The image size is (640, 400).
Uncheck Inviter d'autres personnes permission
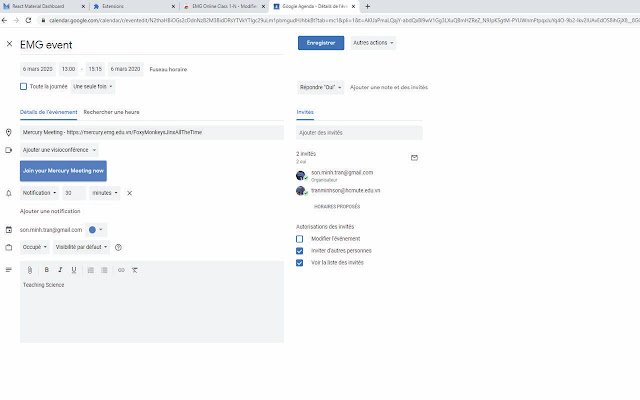300,251
